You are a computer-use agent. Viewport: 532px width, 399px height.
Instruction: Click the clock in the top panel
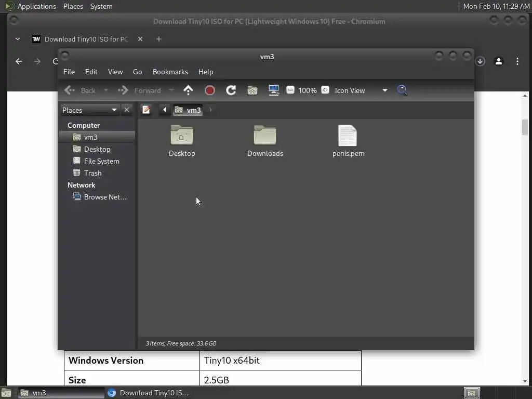496,6
